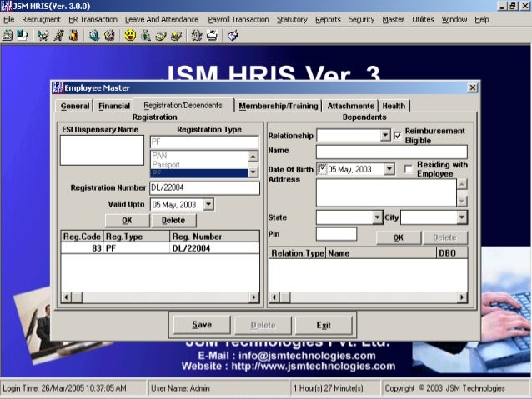Open the Master menu
Image resolution: width=532 pixels, height=399 pixels.
pos(393,20)
